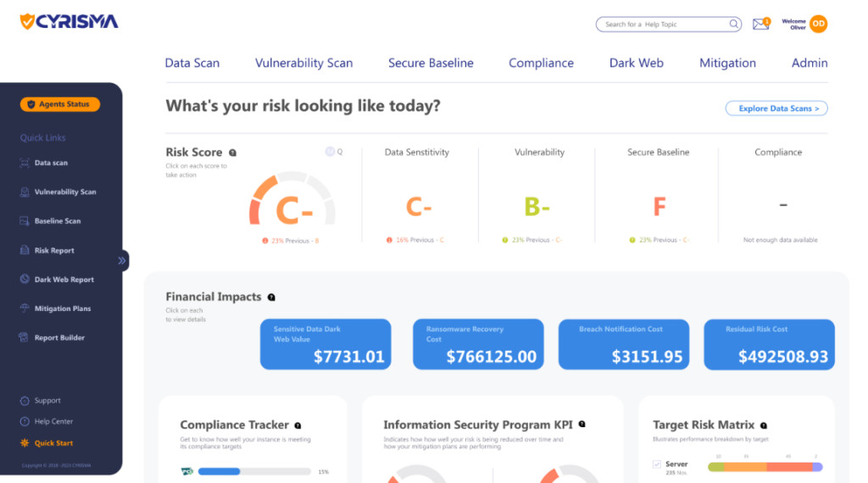Click the Risk Score info icon
This screenshot has width=868, height=483.
tap(233, 153)
